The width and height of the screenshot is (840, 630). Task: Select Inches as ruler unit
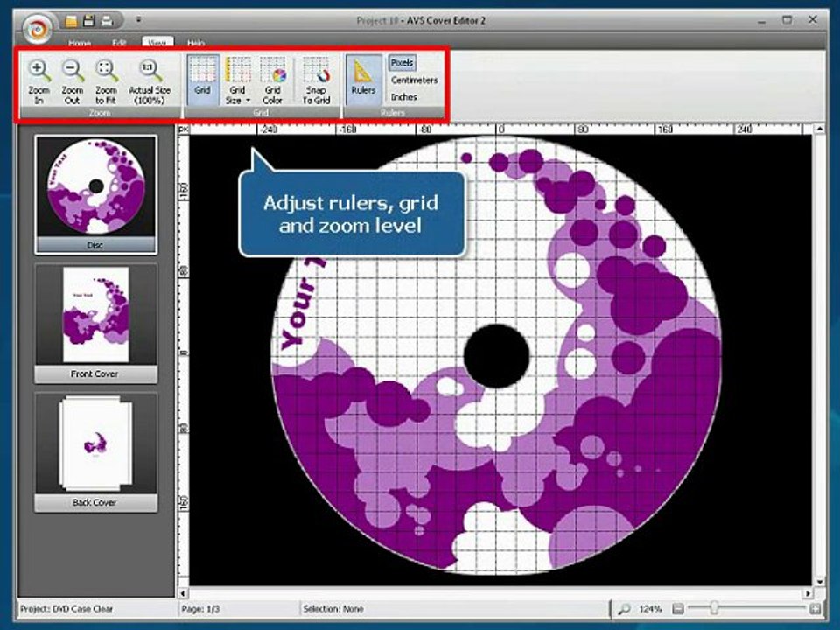point(404,97)
